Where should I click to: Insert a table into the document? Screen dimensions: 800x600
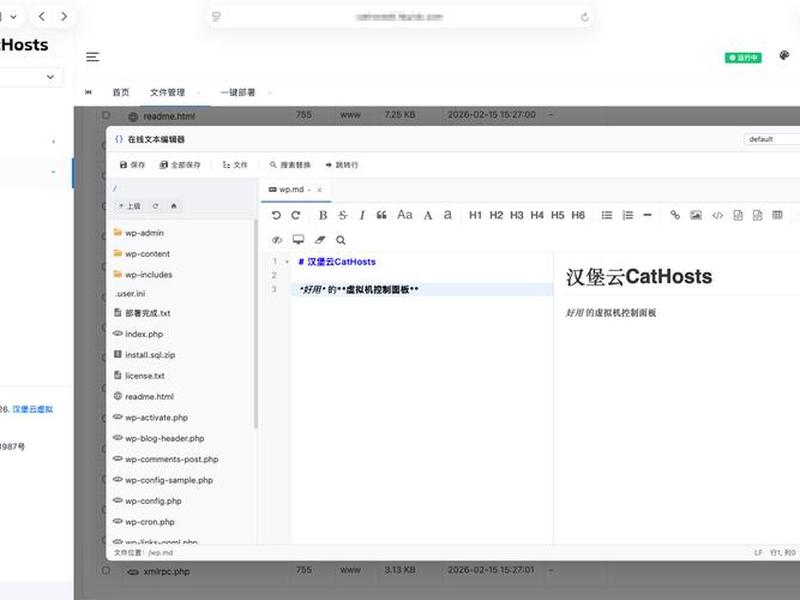777,215
